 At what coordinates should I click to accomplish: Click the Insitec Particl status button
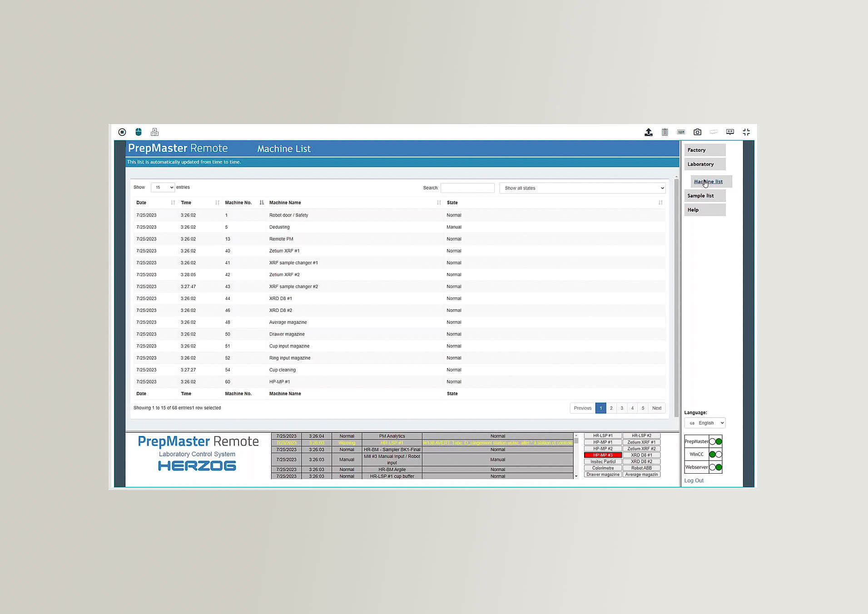coord(603,461)
